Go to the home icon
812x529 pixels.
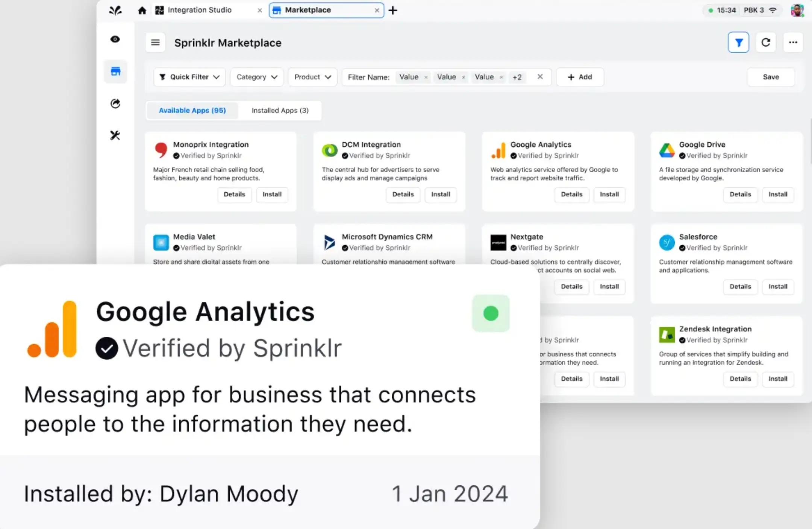142,10
